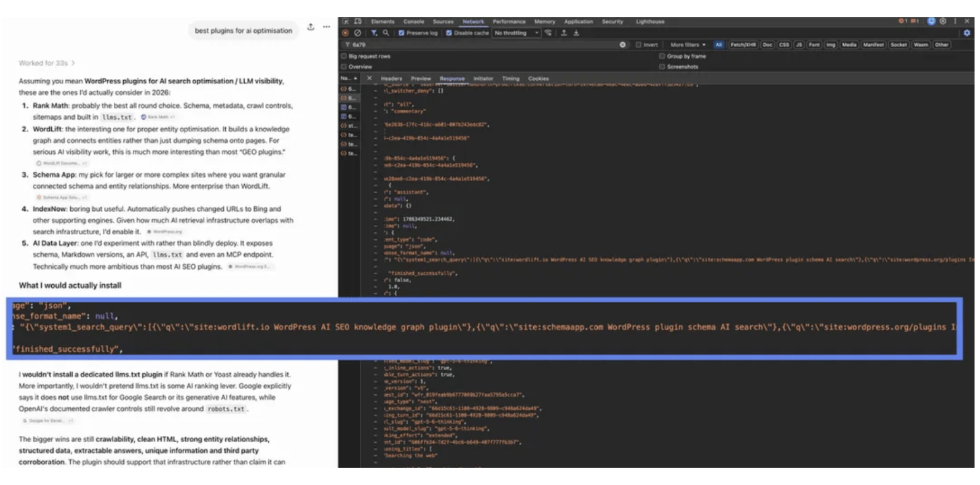Filter requests by Fetch/XHR
This screenshot has width=980, height=485.
pos(742,44)
